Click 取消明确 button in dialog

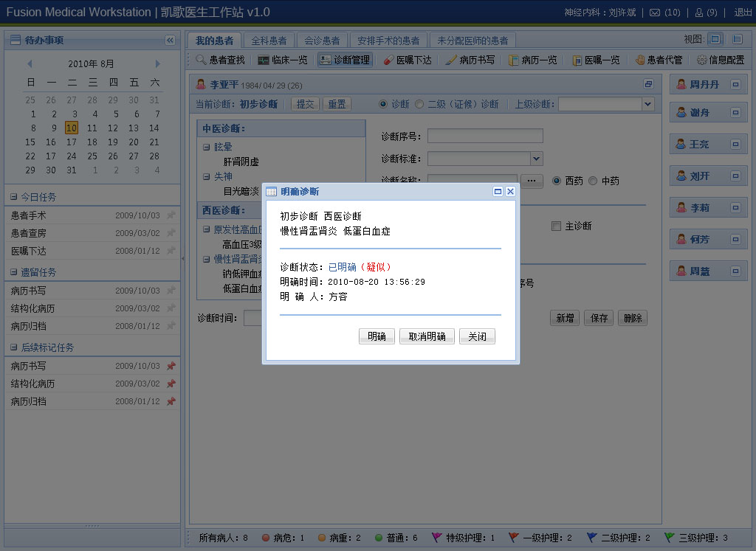(x=427, y=336)
